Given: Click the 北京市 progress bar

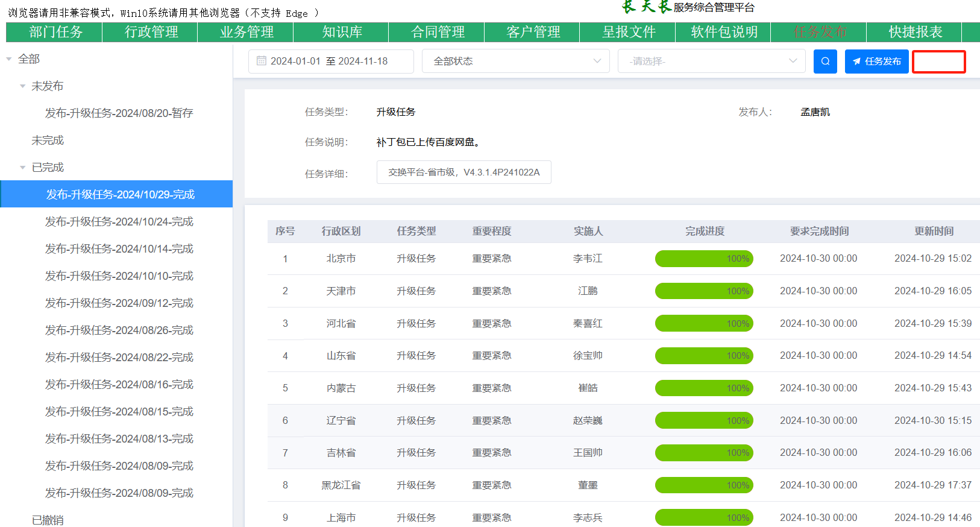Looking at the screenshot, I should pos(704,259).
